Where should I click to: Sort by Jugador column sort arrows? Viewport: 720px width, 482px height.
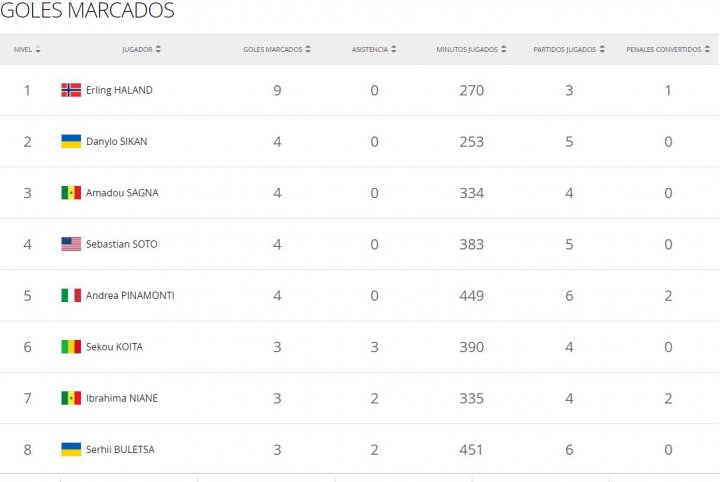(x=158, y=49)
